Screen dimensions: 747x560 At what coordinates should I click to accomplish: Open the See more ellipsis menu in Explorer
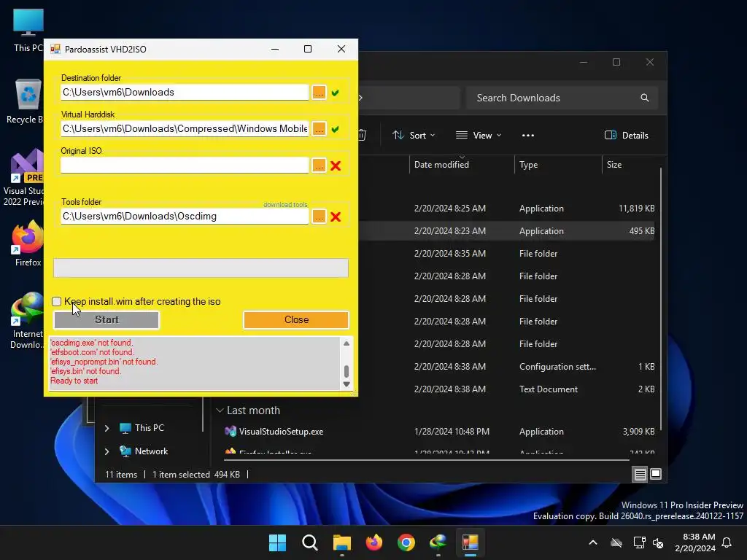click(528, 136)
